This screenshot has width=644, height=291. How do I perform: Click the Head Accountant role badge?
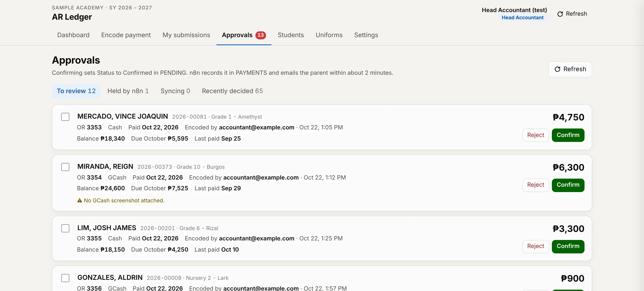tap(523, 17)
